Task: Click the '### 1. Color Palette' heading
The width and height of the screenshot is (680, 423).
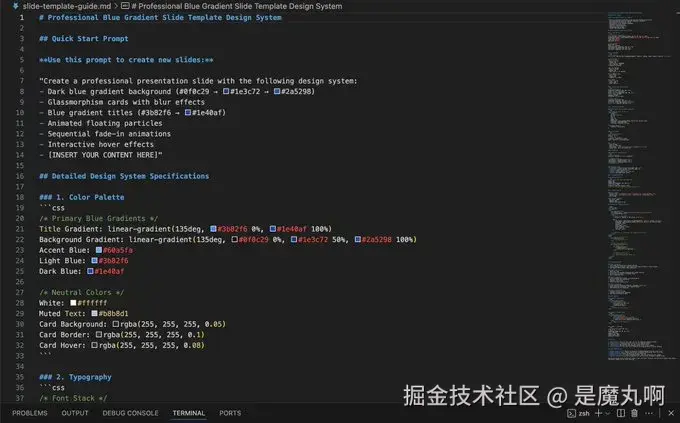Action: click(82, 197)
